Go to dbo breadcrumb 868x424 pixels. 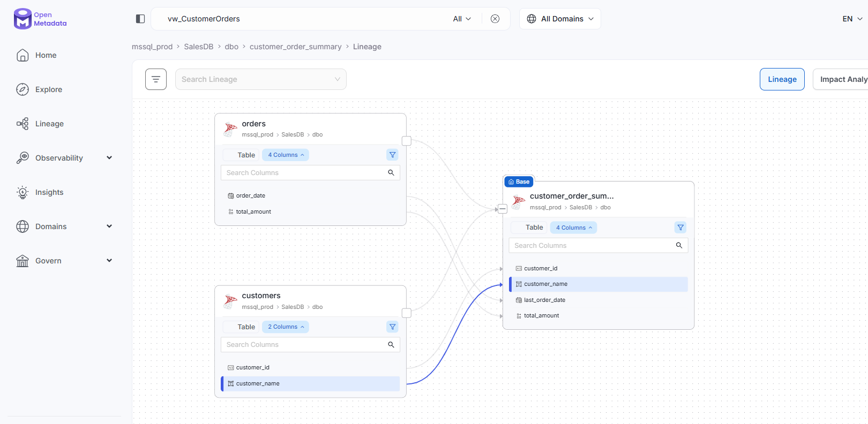click(x=231, y=47)
